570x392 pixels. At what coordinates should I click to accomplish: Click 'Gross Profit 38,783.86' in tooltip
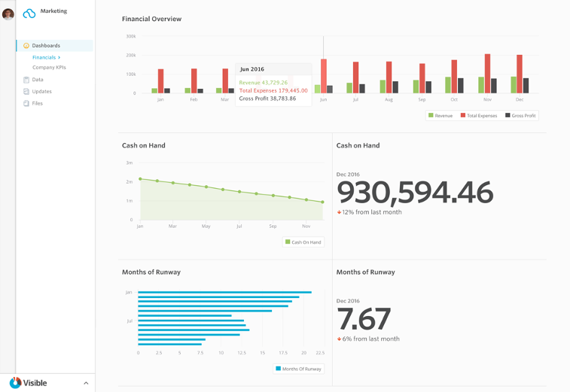267,99
